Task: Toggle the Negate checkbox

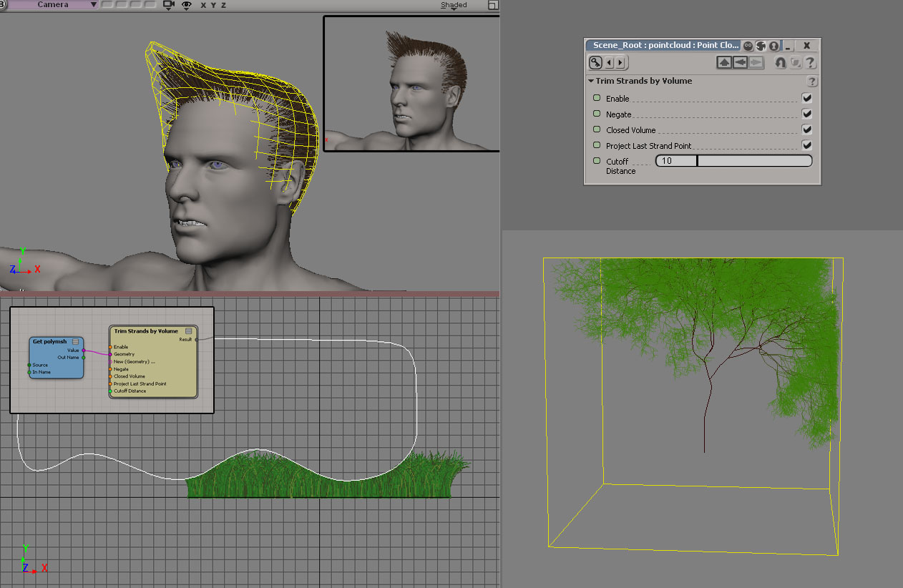Action: tap(807, 114)
